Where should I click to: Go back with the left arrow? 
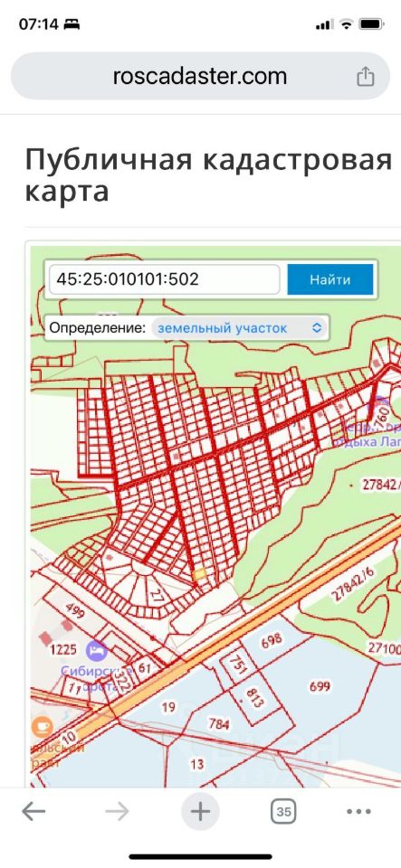[x=33, y=812]
